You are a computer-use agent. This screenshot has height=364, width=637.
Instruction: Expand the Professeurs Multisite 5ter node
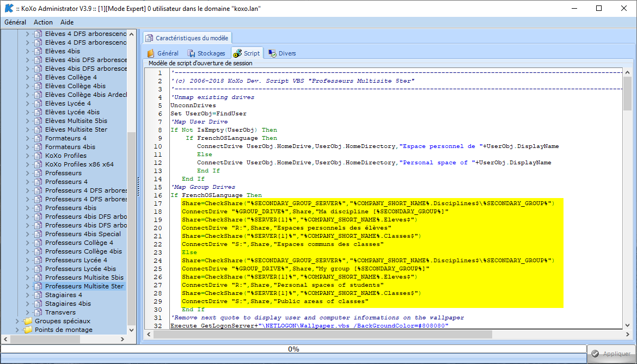pyautogui.click(x=28, y=286)
